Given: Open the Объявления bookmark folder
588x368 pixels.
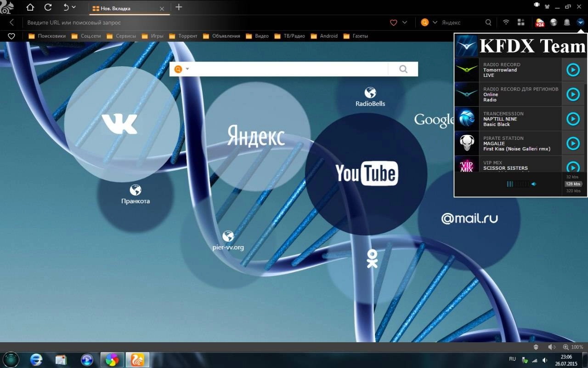Looking at the screenshot, I should [x=221, y=36].
